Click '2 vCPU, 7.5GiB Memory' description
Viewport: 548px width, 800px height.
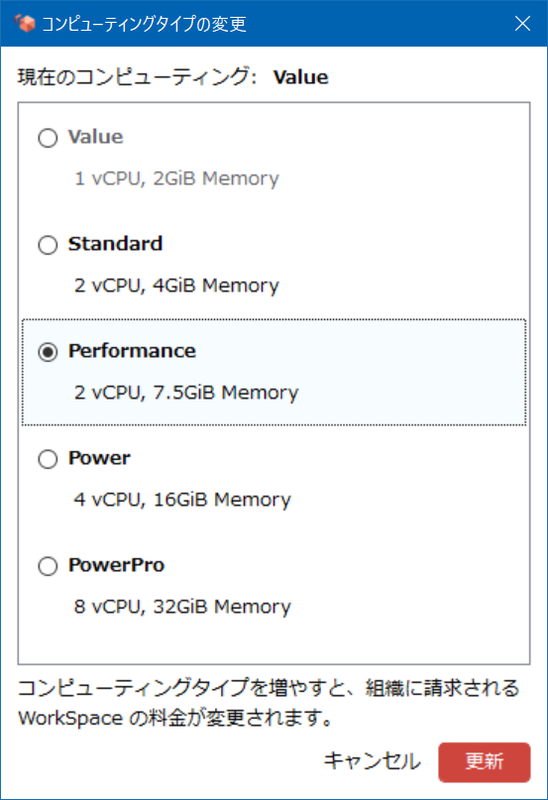(186, 393)
